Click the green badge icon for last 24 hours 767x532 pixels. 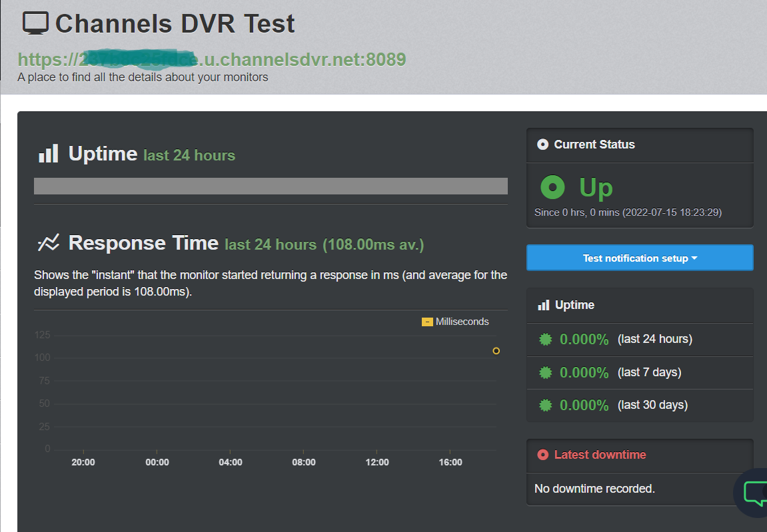(545, 340)
